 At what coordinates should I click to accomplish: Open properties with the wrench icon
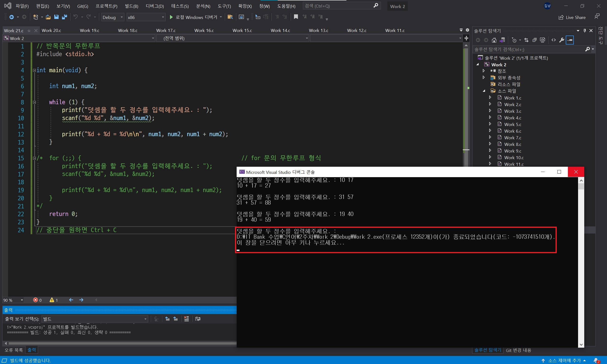(561, 40)
